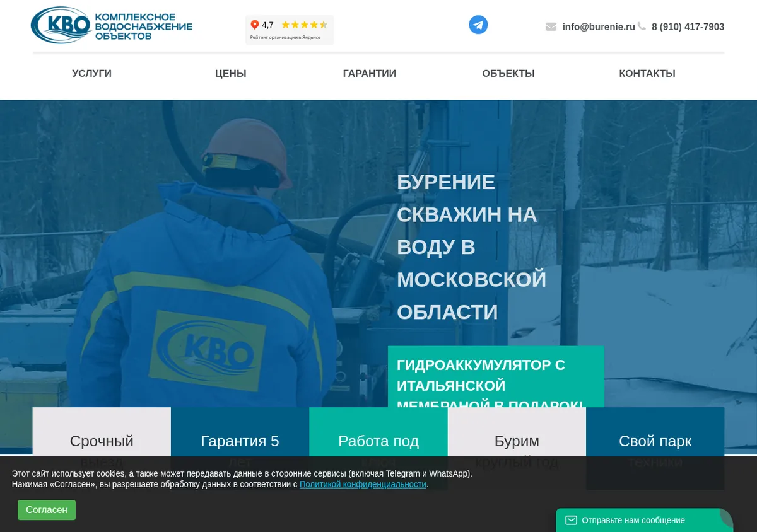757x532 pixels.
Task: Open the УСЛУГИ menu
Action: [91, 73]
